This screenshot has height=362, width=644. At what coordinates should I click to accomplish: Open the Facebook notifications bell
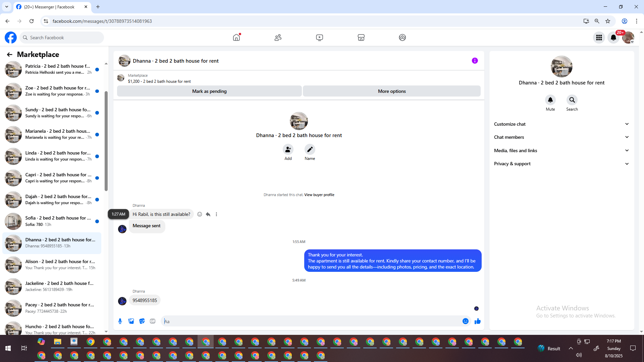[x=613, y=38]
